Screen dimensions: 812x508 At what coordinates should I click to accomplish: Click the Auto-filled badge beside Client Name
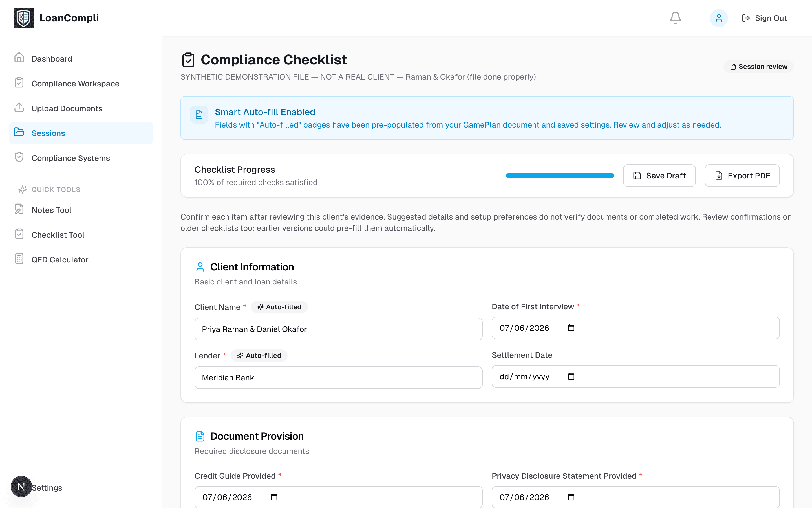click(279, 307)
